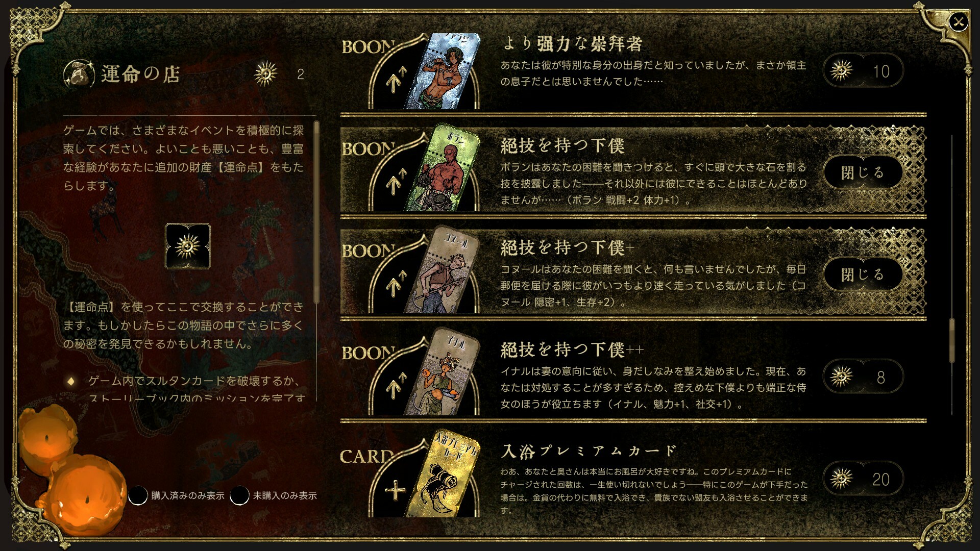This screenshot has width=980, height=551.
Task: Click the shop list vertical scrollbar handle
Action: (952, 341)
